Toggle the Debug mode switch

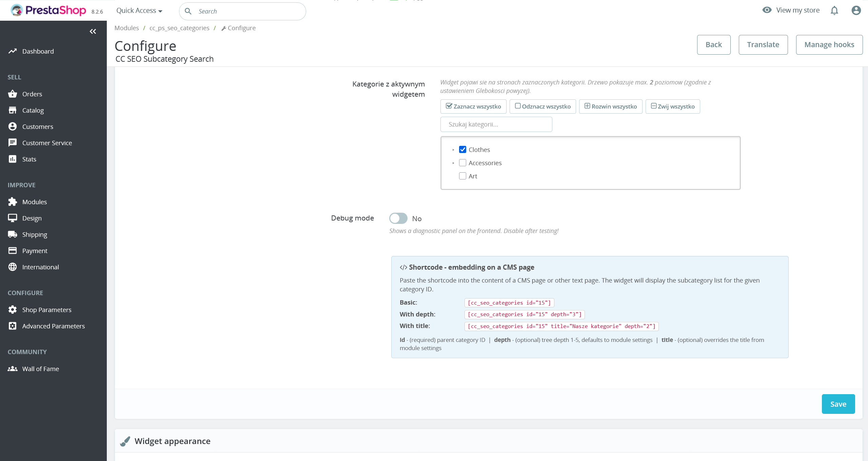(x=398, y=218)
